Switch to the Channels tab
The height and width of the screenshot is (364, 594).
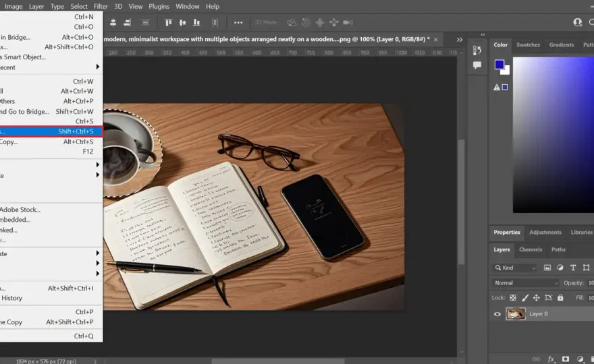[531, 249]
